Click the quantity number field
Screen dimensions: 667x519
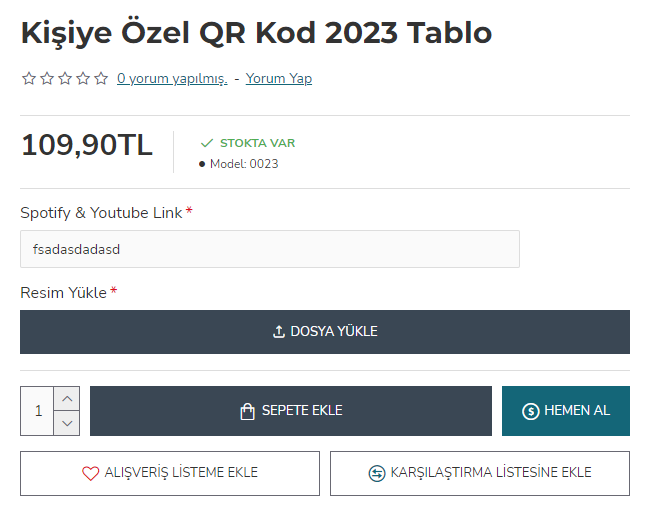[x=37, y=411]
